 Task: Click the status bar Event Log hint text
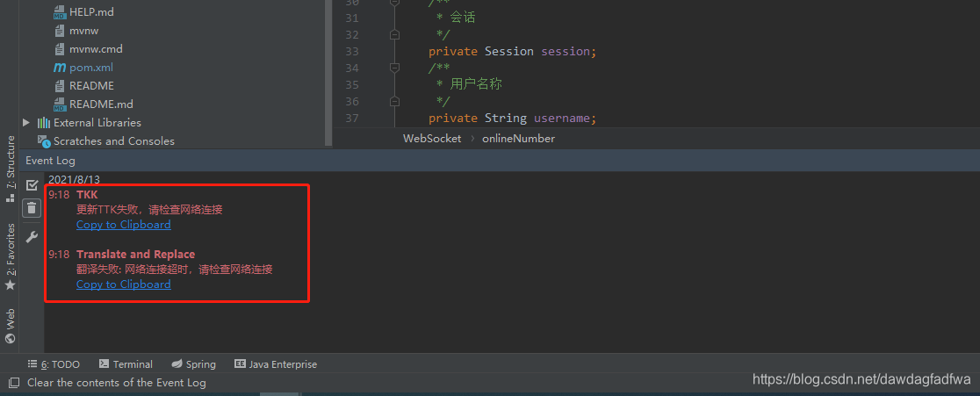pyautogui.click(x=117, y=383)
